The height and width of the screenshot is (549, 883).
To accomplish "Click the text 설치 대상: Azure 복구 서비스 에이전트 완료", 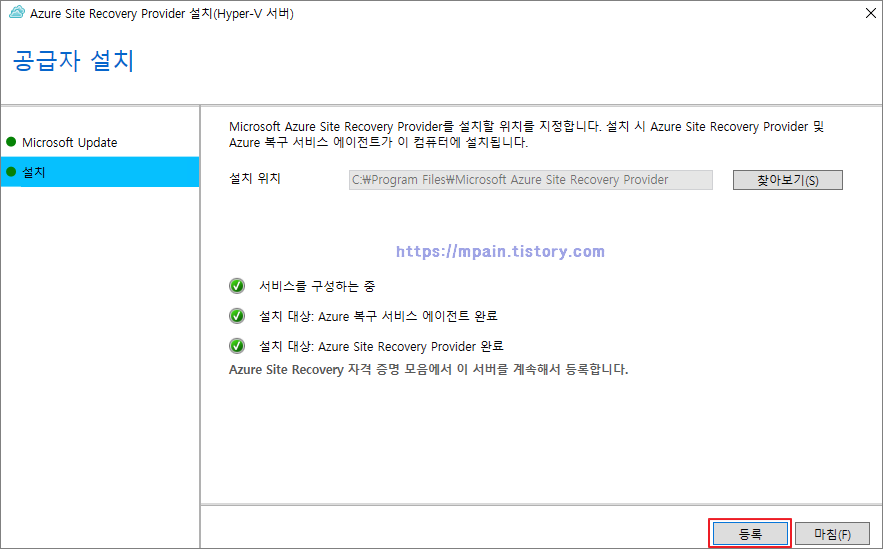I will coord(378,316).
